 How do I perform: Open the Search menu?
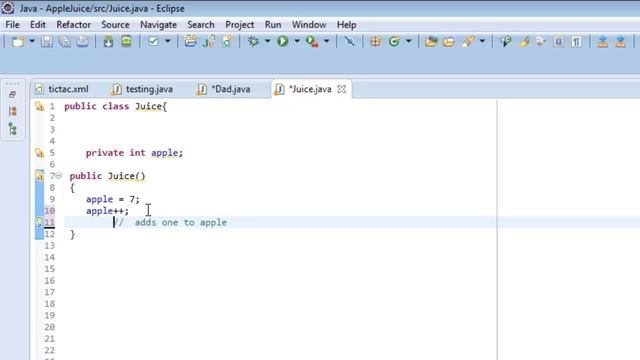(x=200, y=25)
